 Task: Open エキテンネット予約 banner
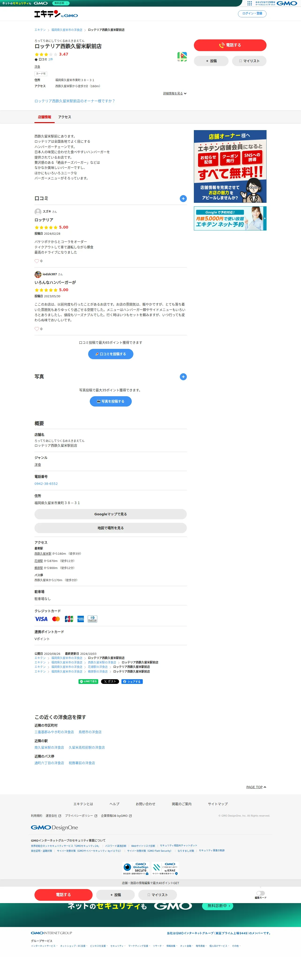(230, 218)
